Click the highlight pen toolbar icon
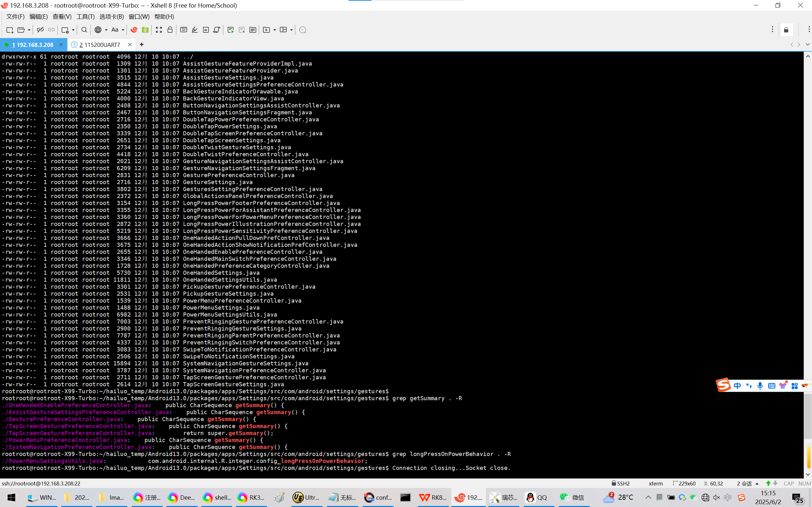 click(195, 30)
